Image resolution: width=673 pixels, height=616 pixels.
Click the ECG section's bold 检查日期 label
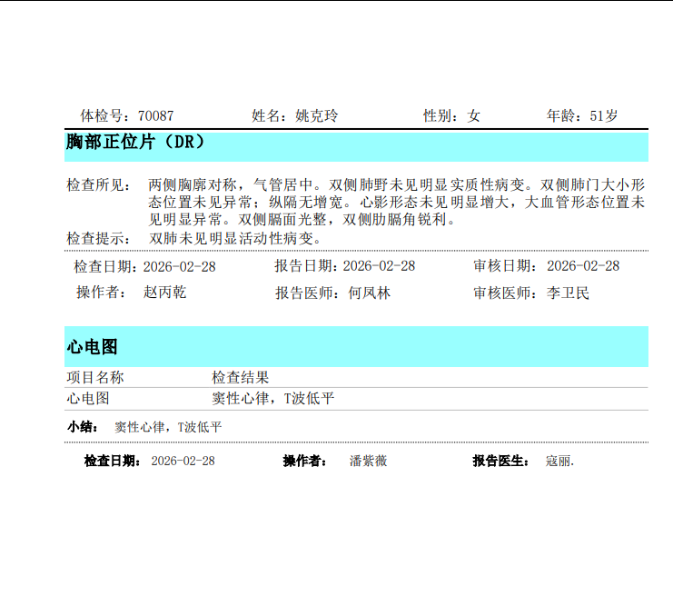click(x=113, y=461)
